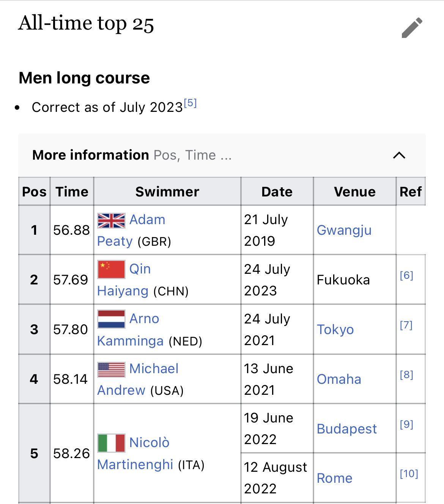Tap the pencil edit icon
Screen dimensions: 444x504
coord(412,28)
